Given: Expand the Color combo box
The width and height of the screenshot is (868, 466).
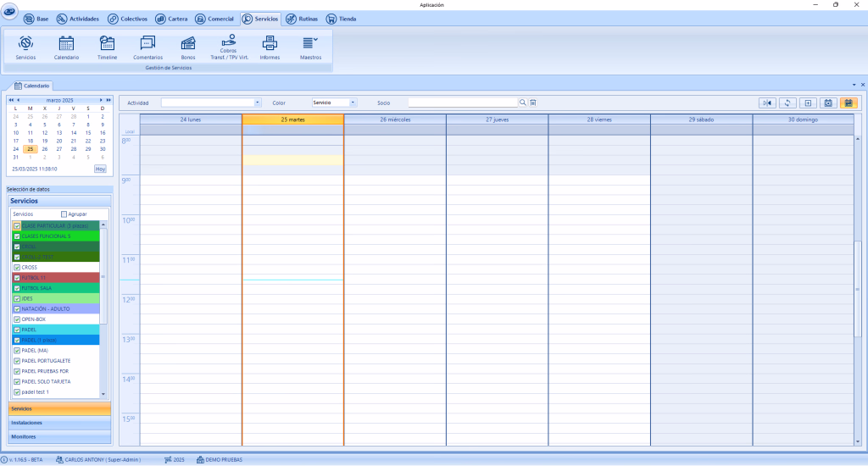Looking at the screenshot, I should [353, 103].
